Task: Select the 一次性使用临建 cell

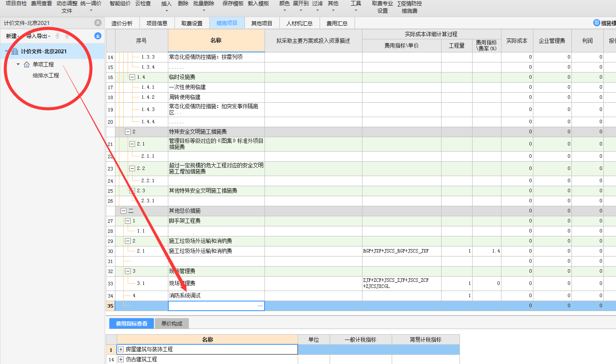Action: coord(216,87)
